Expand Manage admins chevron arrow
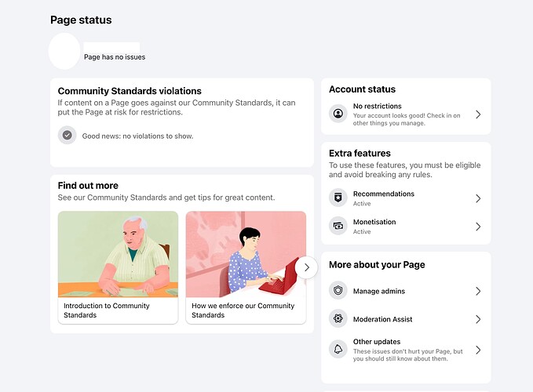 (478, 291)
